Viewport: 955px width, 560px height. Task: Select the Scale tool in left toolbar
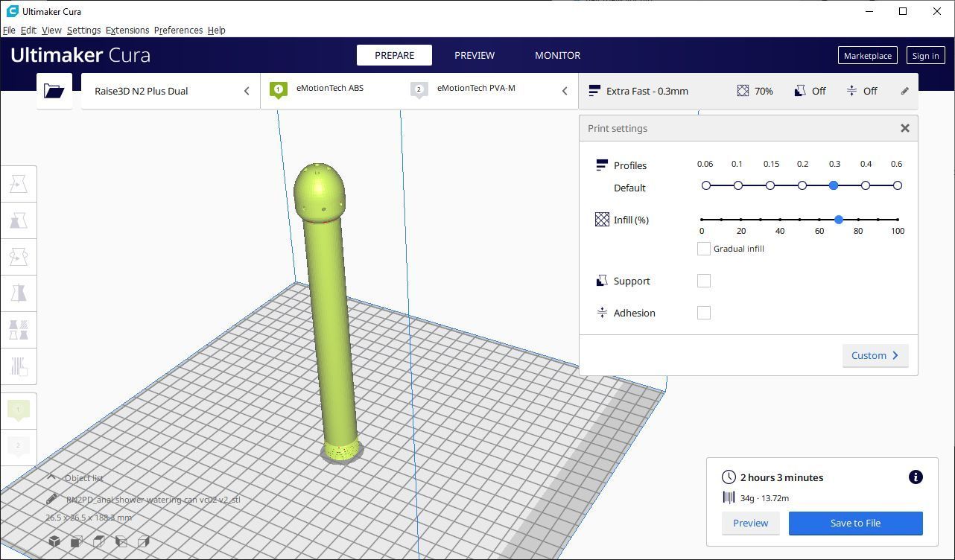[x=19, y=220]
